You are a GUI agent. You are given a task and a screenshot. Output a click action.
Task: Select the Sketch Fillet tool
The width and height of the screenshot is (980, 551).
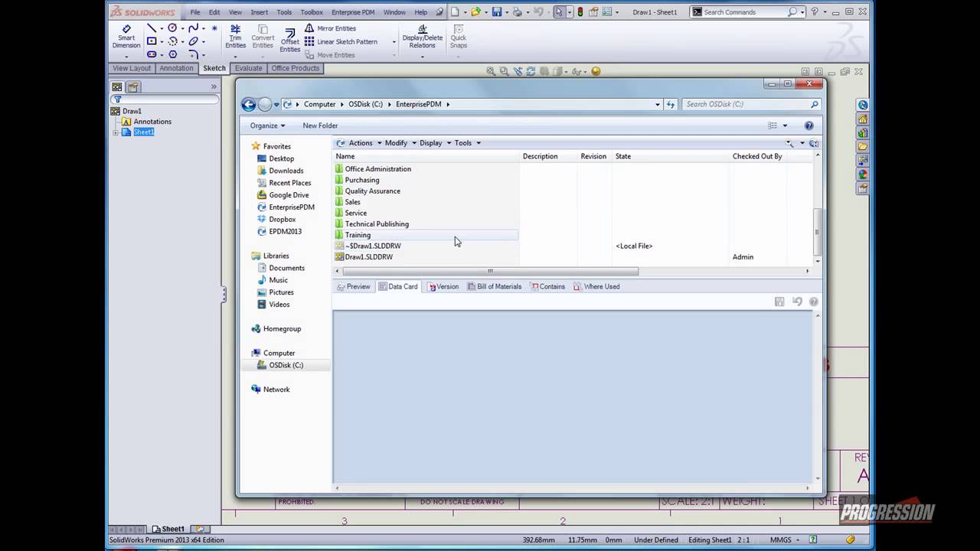click(193, 54)
